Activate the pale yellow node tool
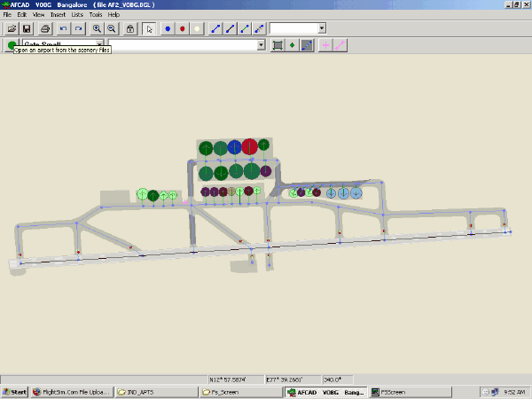Viewport: 532px width, 399px height. 197,28
